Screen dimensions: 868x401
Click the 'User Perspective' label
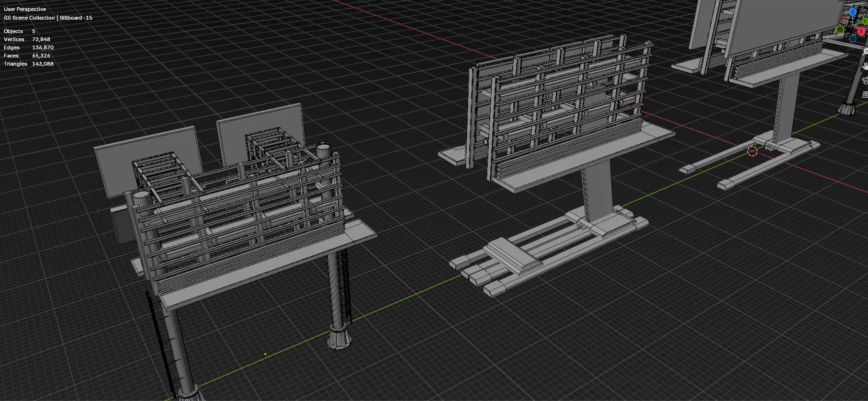(x=25, y=9)
